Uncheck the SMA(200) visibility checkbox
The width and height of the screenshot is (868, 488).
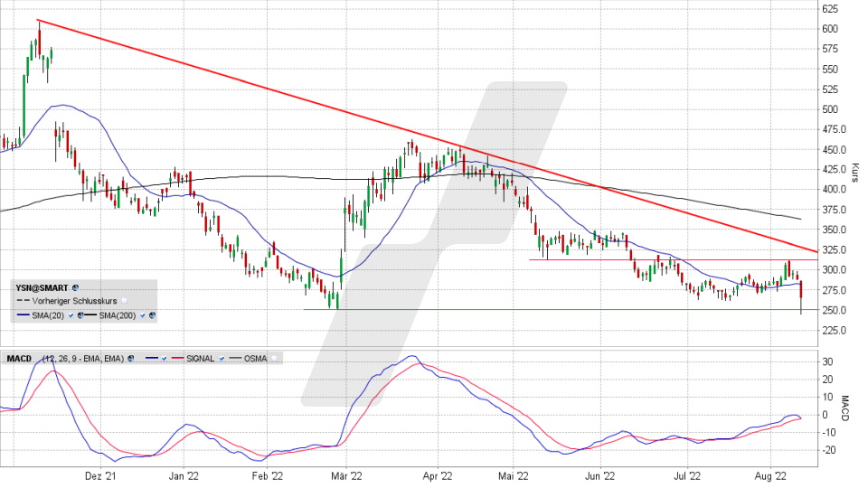142,314
